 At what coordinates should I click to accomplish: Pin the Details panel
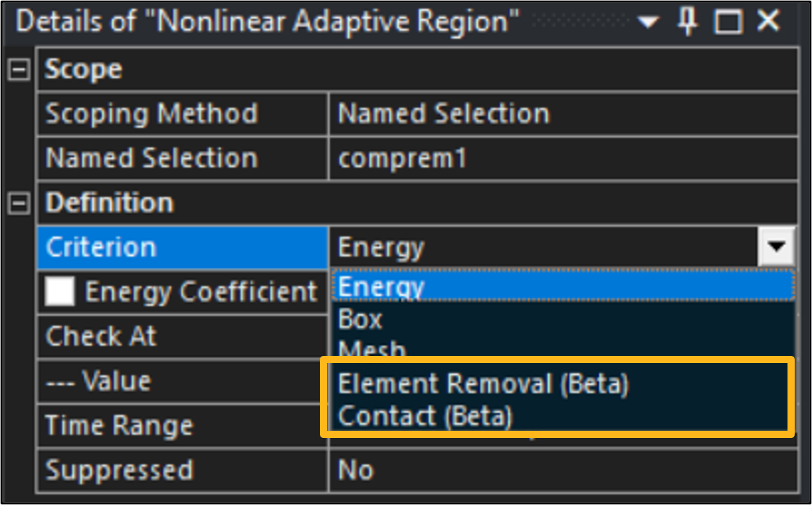coord(688,22)
